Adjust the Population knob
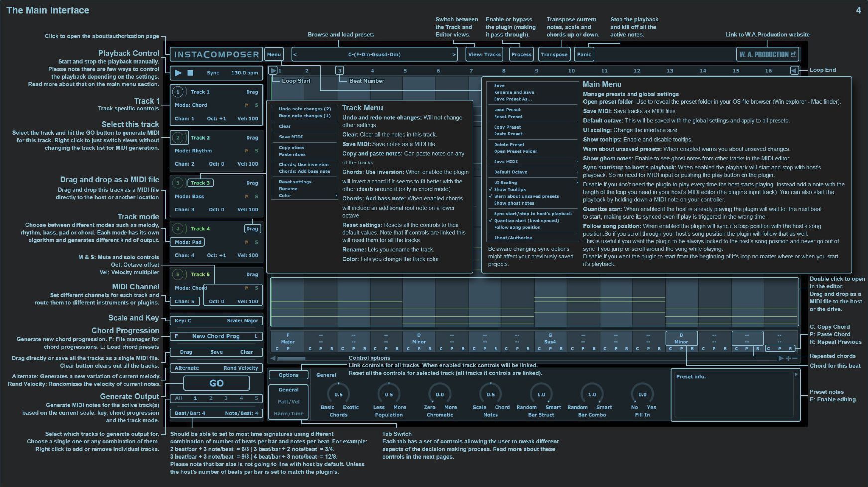Image resolution: width=868 pixels, height=487 pixels. 389,394
